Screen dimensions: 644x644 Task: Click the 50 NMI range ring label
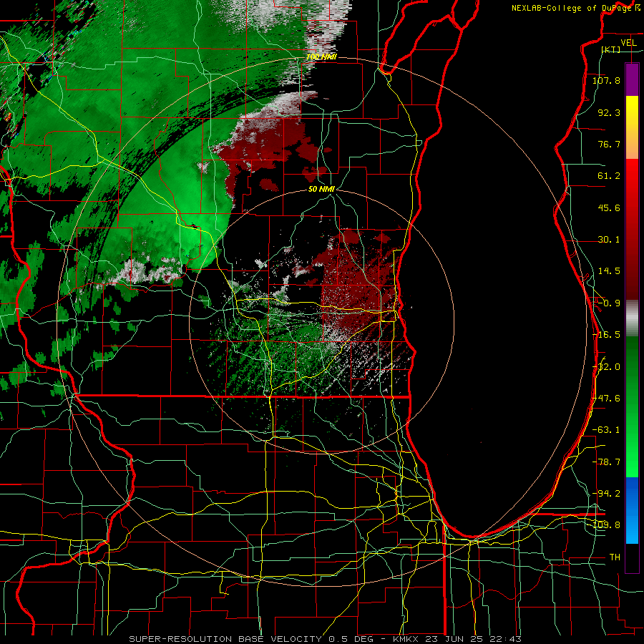(321, 189)
